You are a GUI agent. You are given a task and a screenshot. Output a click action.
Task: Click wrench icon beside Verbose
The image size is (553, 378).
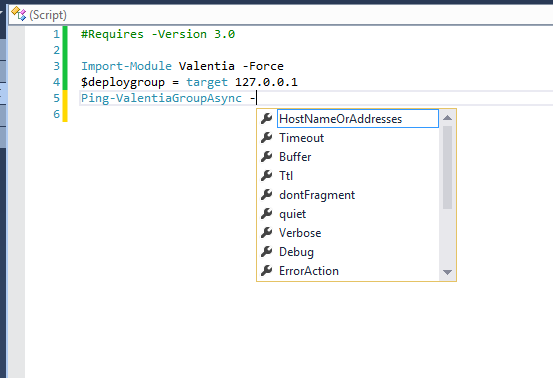[267, 233]
